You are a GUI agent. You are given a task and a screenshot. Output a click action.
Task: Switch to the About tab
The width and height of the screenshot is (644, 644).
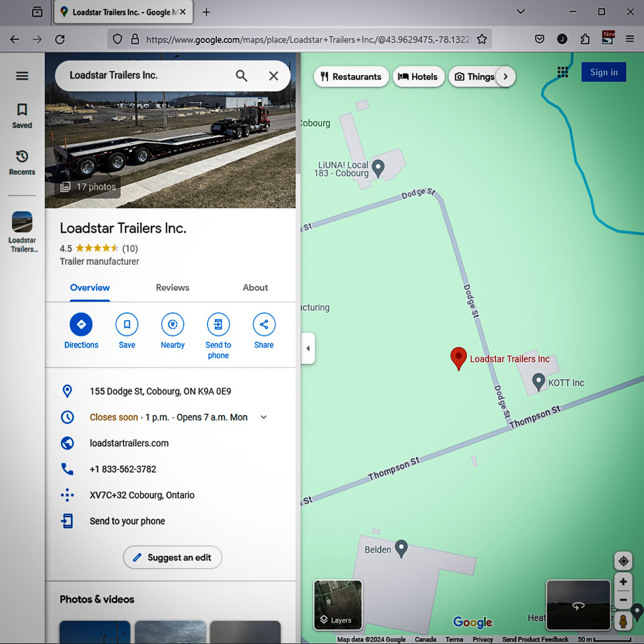tap(255, 287)
